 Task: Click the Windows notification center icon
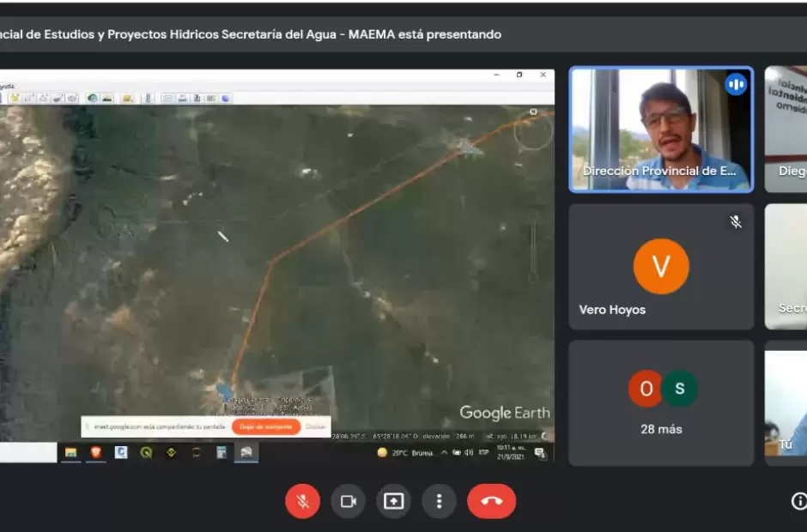539,452
